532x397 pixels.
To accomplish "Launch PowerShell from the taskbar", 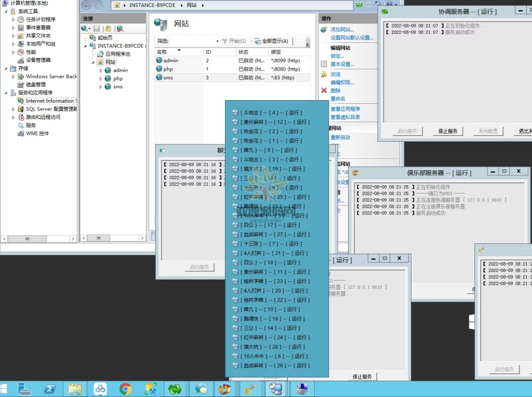I will [x=50, y=389].
